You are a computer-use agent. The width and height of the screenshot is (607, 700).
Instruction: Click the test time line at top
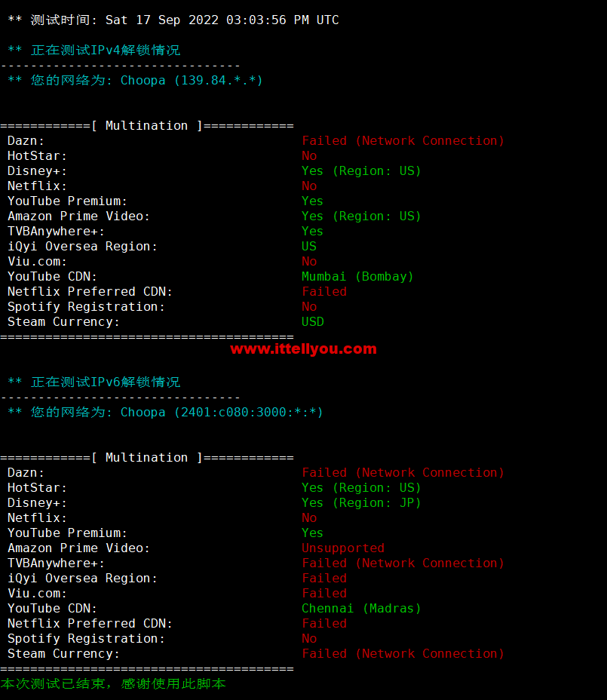coord(173,20)
